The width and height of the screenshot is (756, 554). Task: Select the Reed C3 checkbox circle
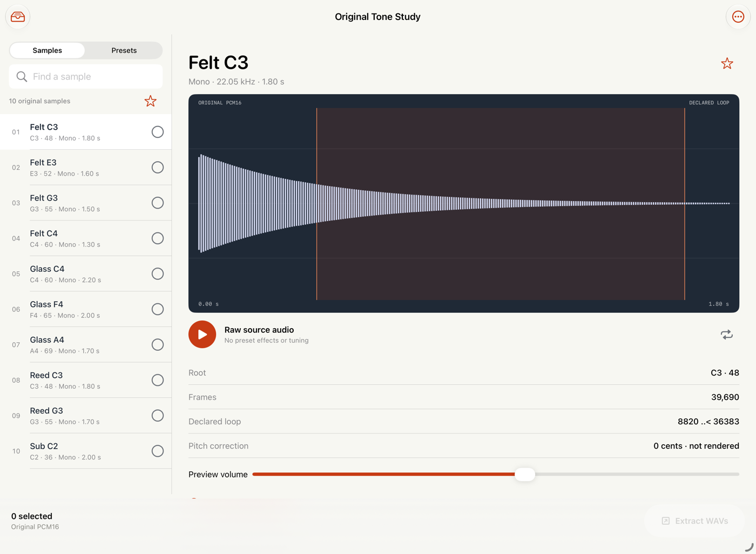click(x=158, y=380)
